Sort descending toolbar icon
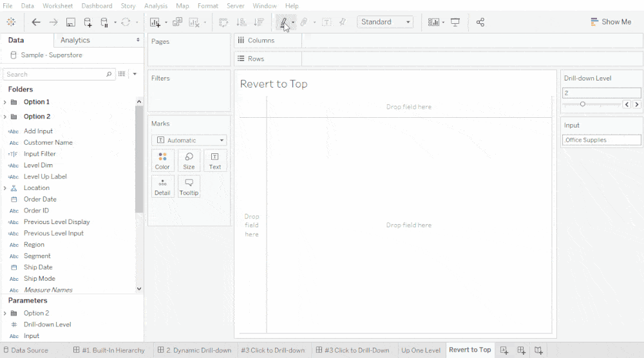The image size is (644, 358). pos(259,22)
